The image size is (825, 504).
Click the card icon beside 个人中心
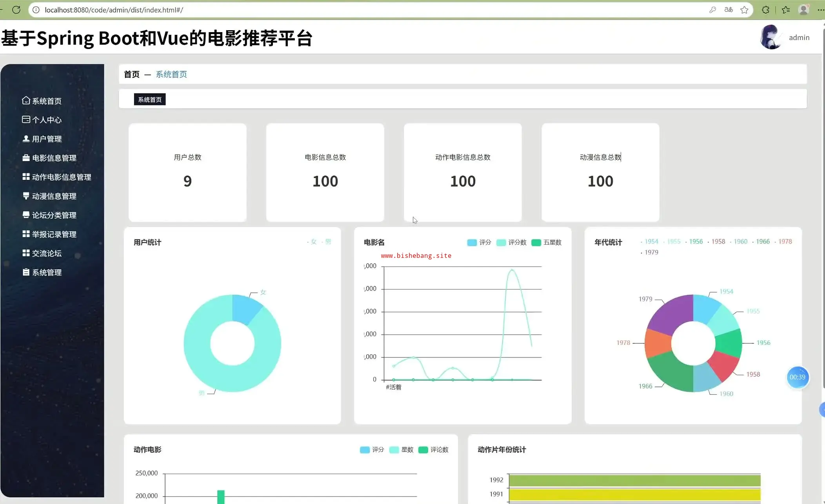26,120
